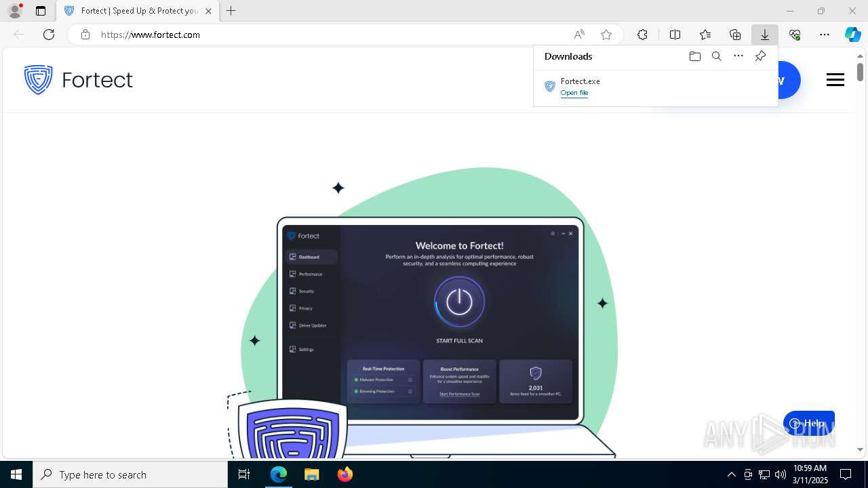The height and width of the screenshot is (488, 868).
Task: Close the Fortect browser tab
Action: (x=208, y=11)
